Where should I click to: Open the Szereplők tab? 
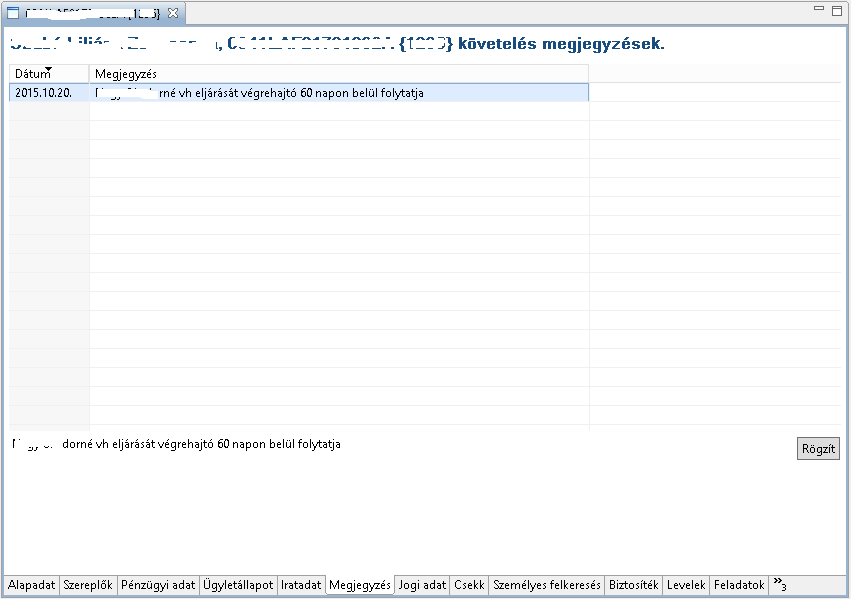[88, 585]
